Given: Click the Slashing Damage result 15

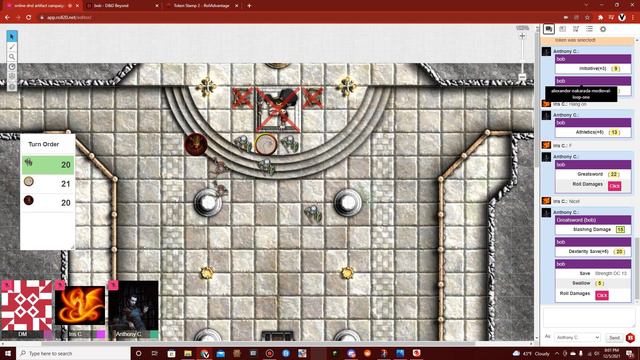Looking at the screenshot, I should pyautogui.click(x=620, y=230).
